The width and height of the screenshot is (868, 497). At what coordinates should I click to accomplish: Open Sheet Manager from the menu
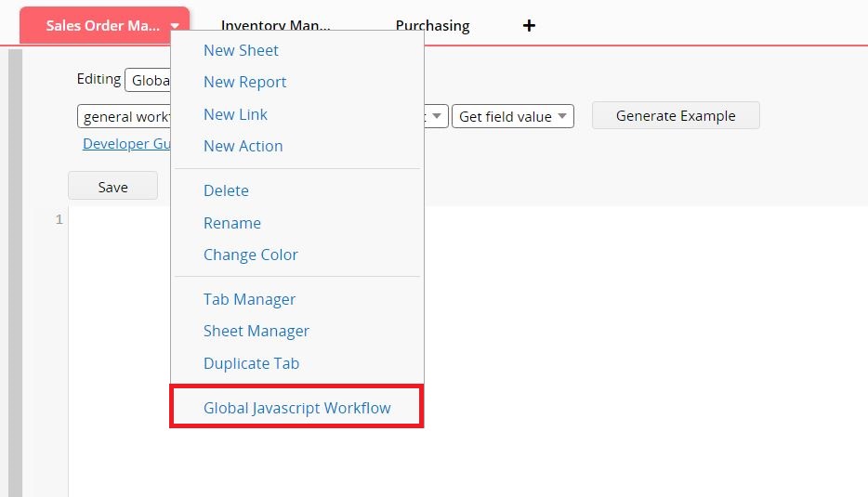click(256, 331)
